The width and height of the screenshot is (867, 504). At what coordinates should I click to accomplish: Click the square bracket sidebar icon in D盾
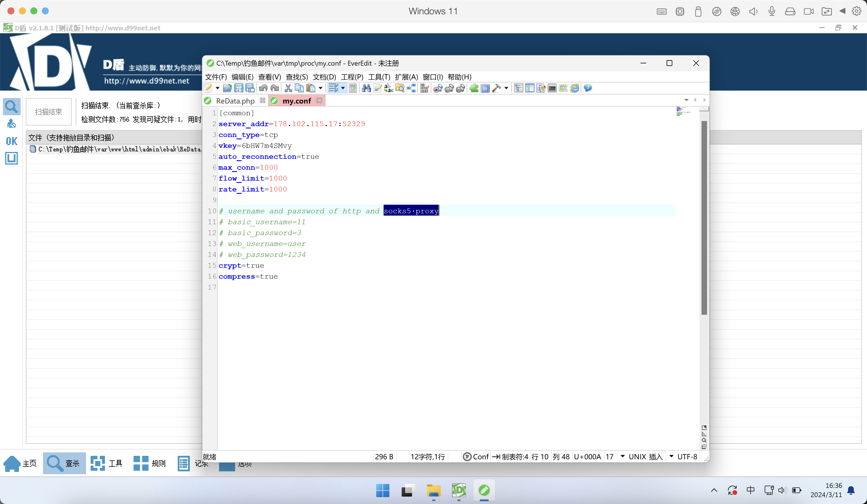pos(11,158)
